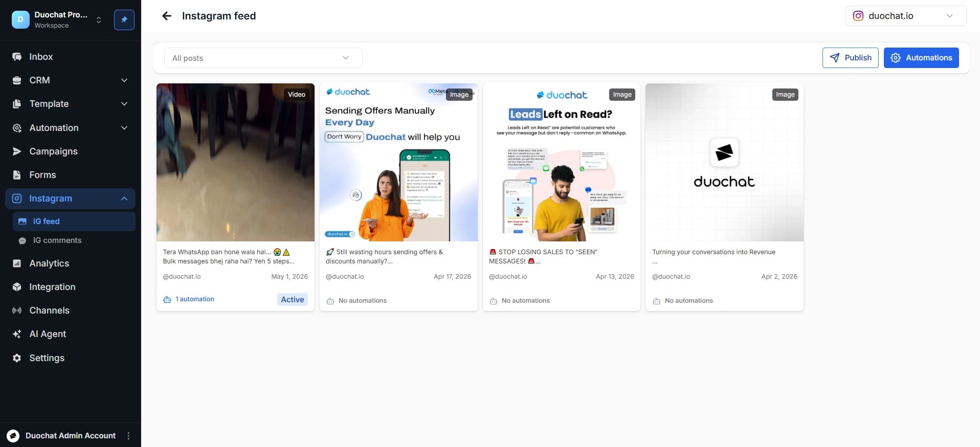Expand the CRM submenu chevron
Screen dimensions: 980x447
coord(124,80)
